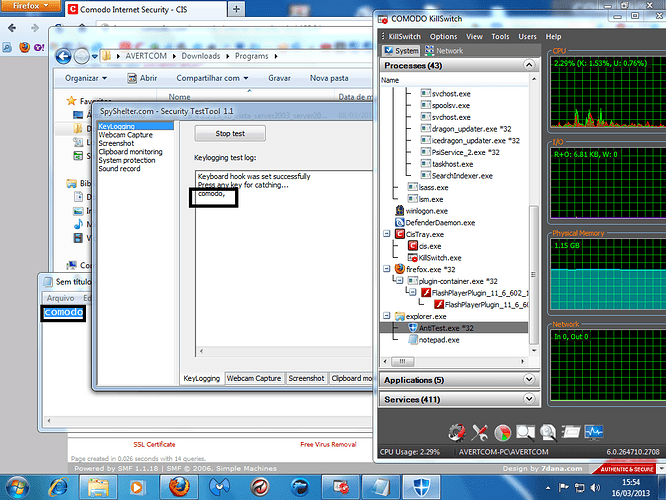666x500 pixels.
Task: Click the Free Virus Removal link
Action: tap(328, 444)
